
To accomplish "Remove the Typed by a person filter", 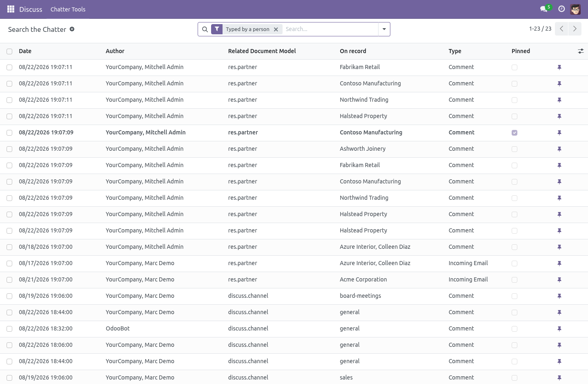I will 276,29.
